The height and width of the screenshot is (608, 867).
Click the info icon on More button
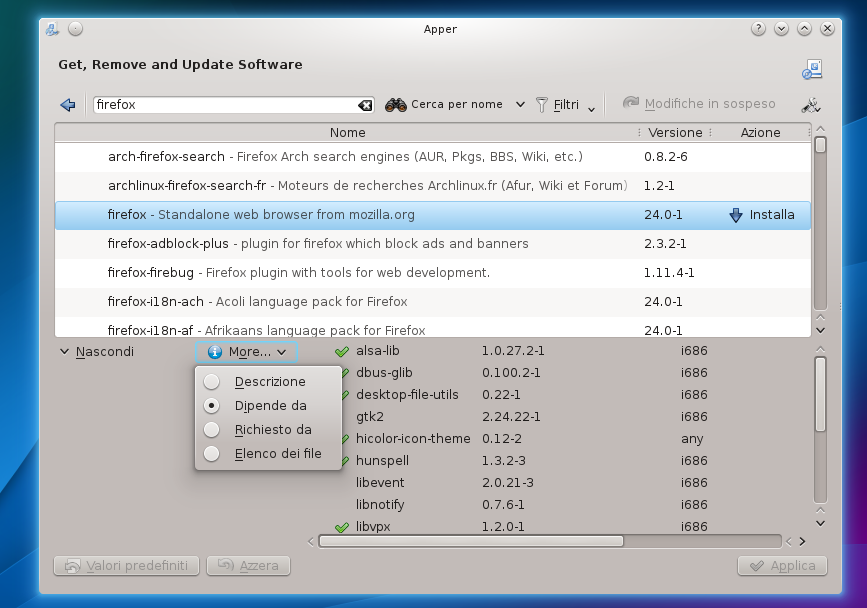pyautogui.click(x=215, y=352)
